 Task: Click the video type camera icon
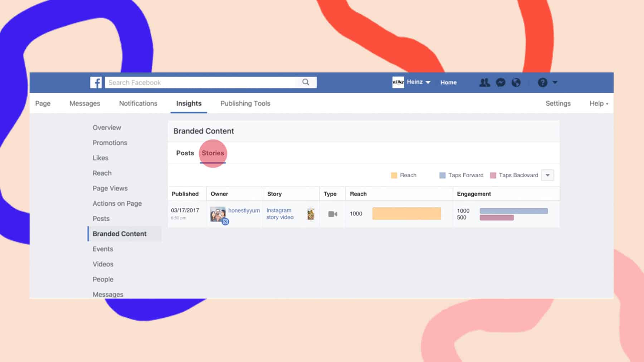[333, 214]
